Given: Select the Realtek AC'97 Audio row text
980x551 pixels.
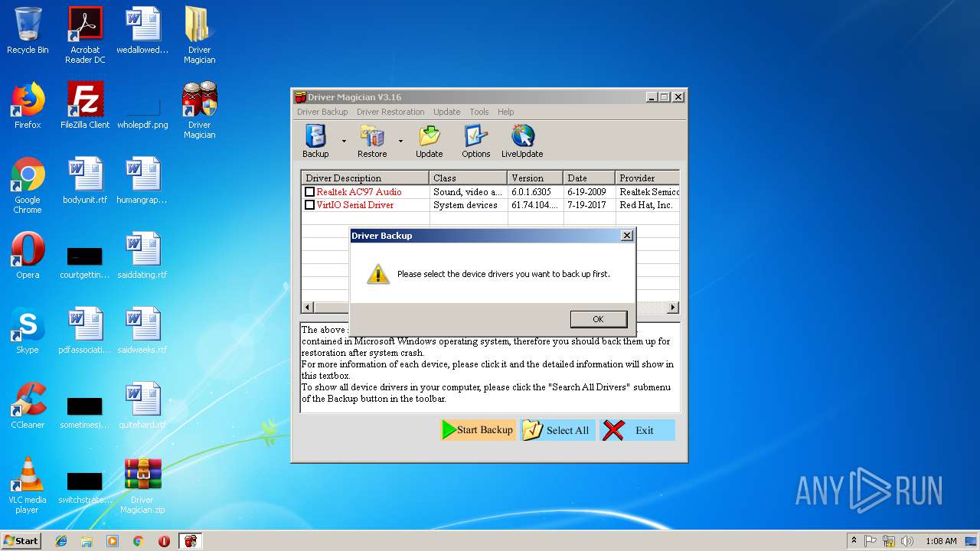Looking at the screenshot, I should (359, 192).
